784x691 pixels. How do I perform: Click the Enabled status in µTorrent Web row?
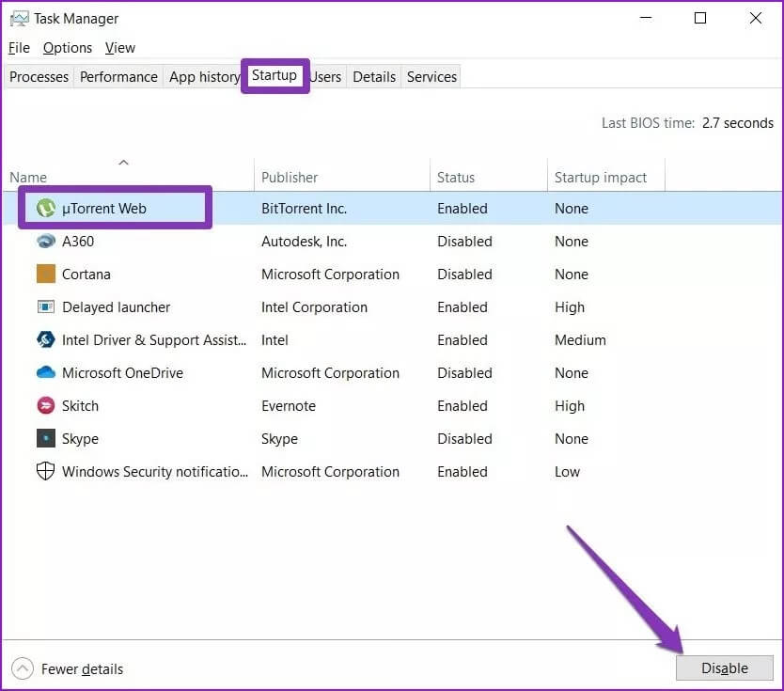coord(462,209)
